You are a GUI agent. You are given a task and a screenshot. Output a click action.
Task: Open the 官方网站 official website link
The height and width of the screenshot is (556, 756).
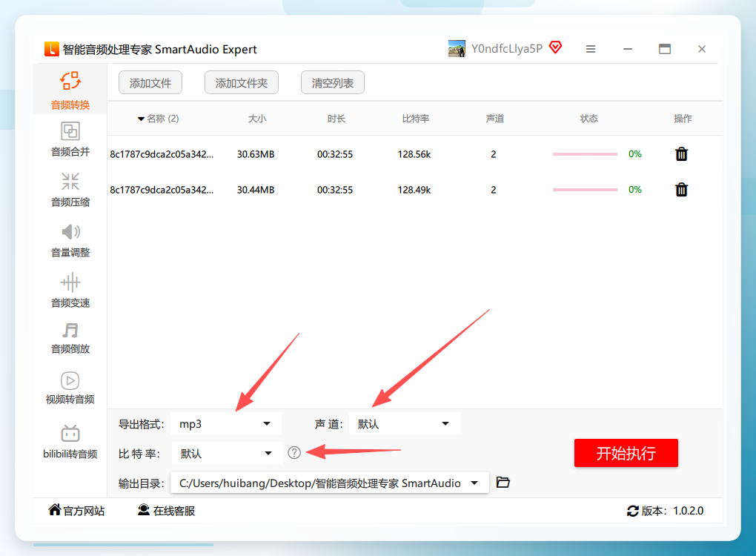84,511
